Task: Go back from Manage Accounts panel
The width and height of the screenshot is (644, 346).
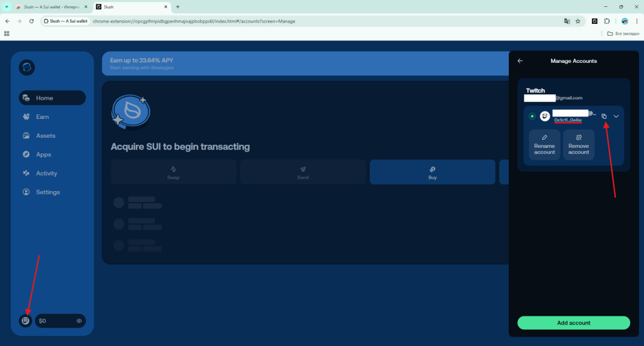Action: pyautogui.click(x=520, y=61)
